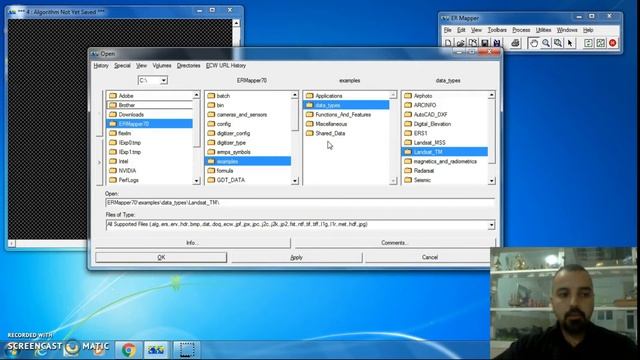Click the red Stop icon in ER Mapper

(x=613, y=43)
